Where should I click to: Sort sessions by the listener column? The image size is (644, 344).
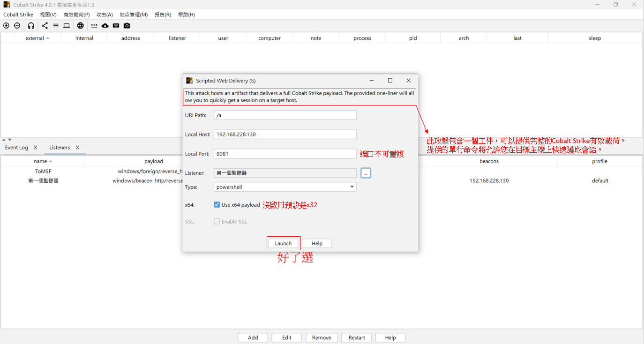coord(177,38)
